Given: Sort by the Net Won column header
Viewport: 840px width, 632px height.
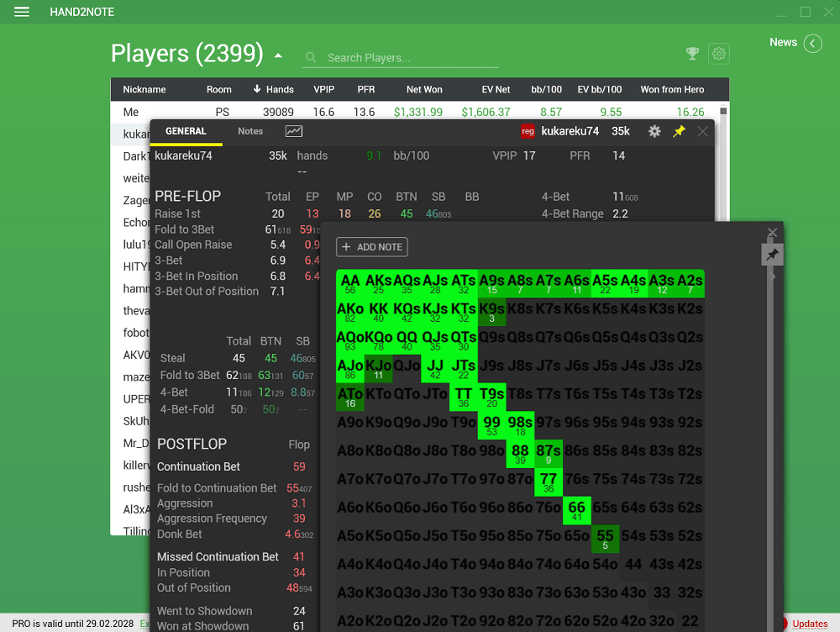Looking at the screenshot, I should [x=424, y=90].
